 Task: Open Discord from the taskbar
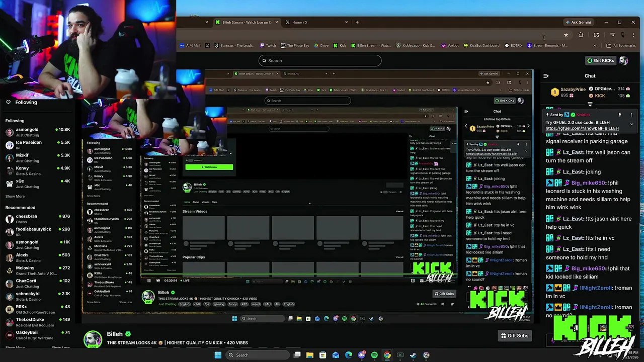point(361,355)
